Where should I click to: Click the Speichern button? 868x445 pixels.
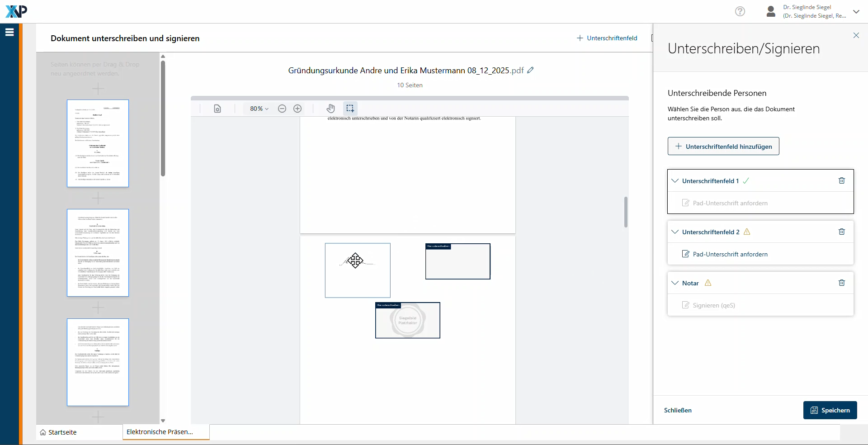(830, 410)
